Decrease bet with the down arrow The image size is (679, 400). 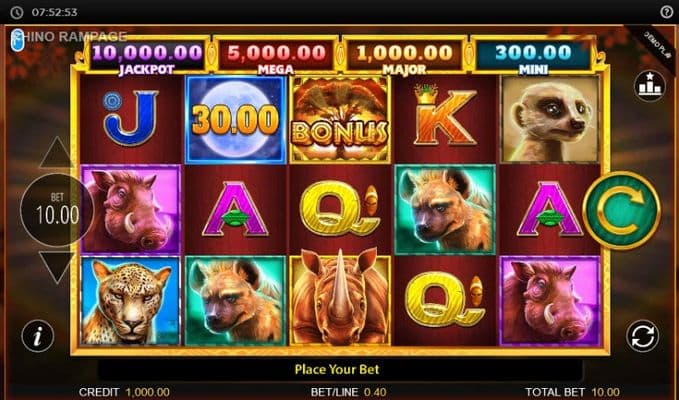pyautogui.click(x=56, y=268)
